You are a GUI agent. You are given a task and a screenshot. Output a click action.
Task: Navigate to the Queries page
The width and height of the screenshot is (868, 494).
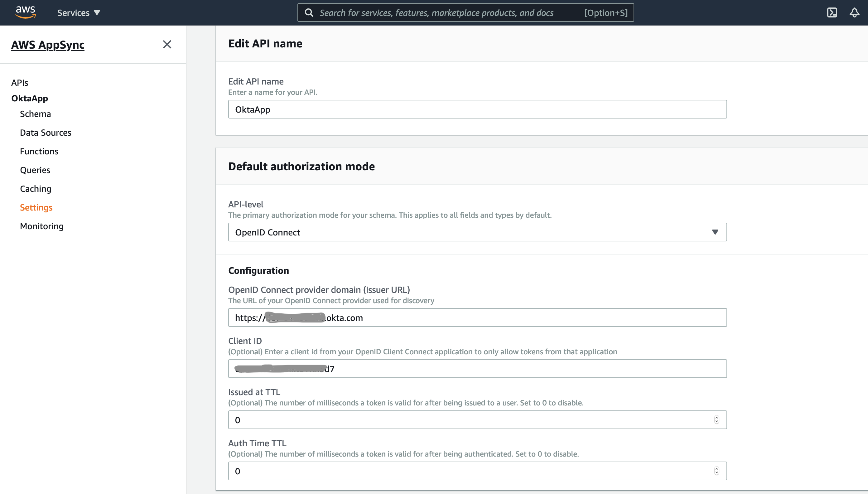[35, 170]
